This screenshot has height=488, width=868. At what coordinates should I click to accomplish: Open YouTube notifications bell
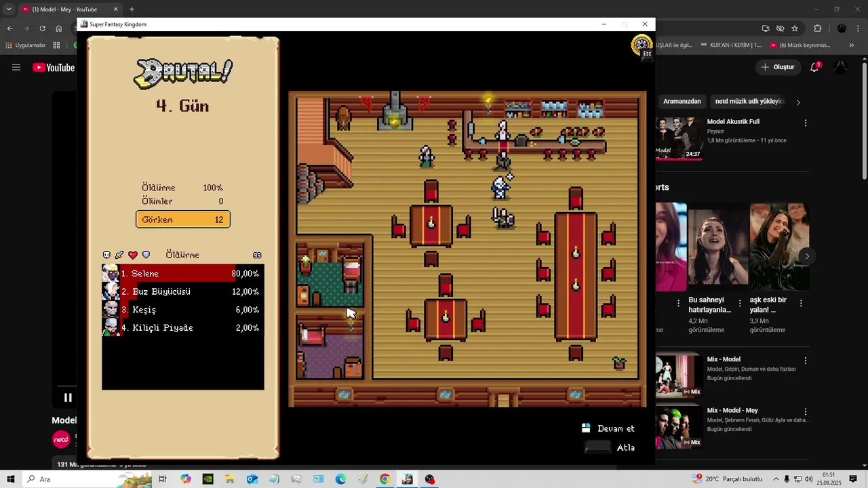coord(815,67)
